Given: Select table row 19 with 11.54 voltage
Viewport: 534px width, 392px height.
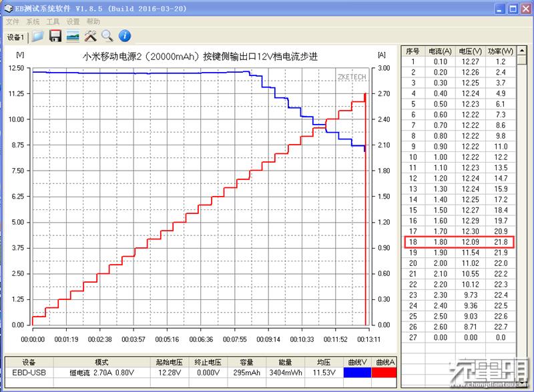Looking at the screenshot, I should (459, 253).
